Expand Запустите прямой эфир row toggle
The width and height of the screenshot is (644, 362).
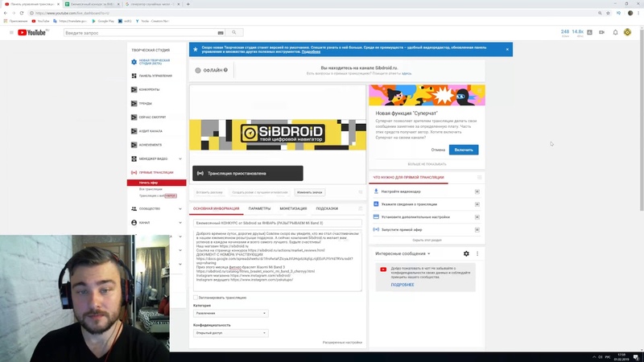pyautogui.click(x=477, y=230)
